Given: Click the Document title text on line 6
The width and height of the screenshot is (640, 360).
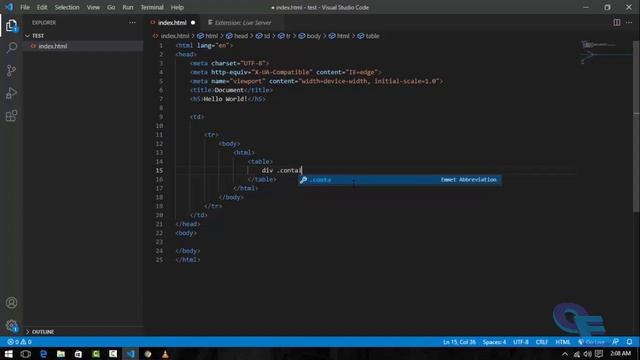Looking at the screenshot, I should 229,90.
